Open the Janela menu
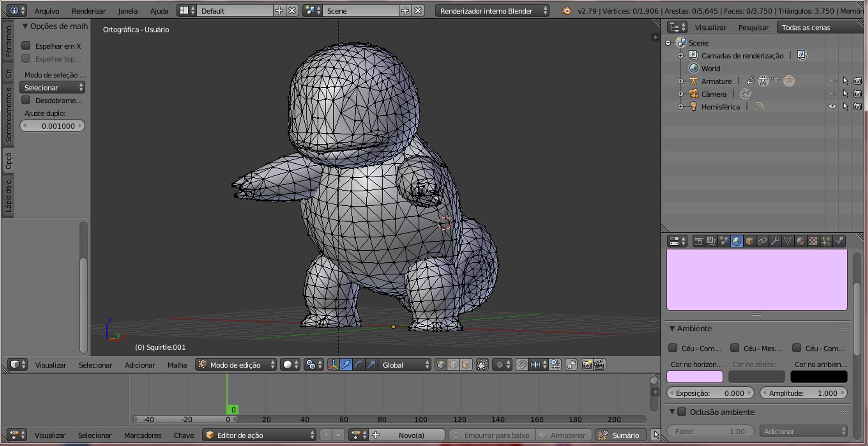 click(127, 11)
